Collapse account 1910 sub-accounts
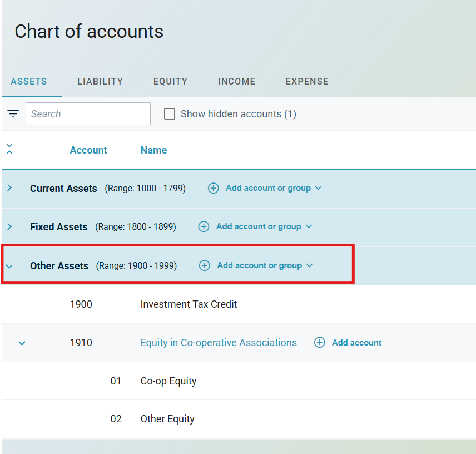The width and height of the screenshot is (476, 454). 22,343
